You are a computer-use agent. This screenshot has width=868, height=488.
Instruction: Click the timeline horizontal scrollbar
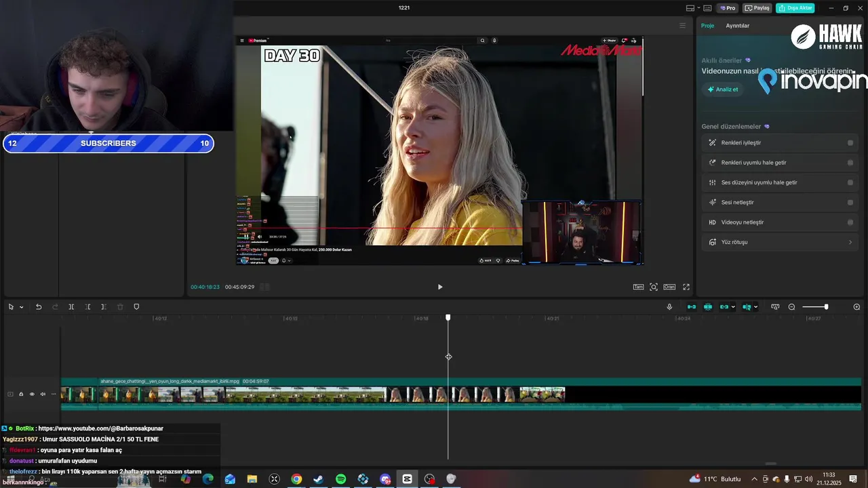pos(770,464)
